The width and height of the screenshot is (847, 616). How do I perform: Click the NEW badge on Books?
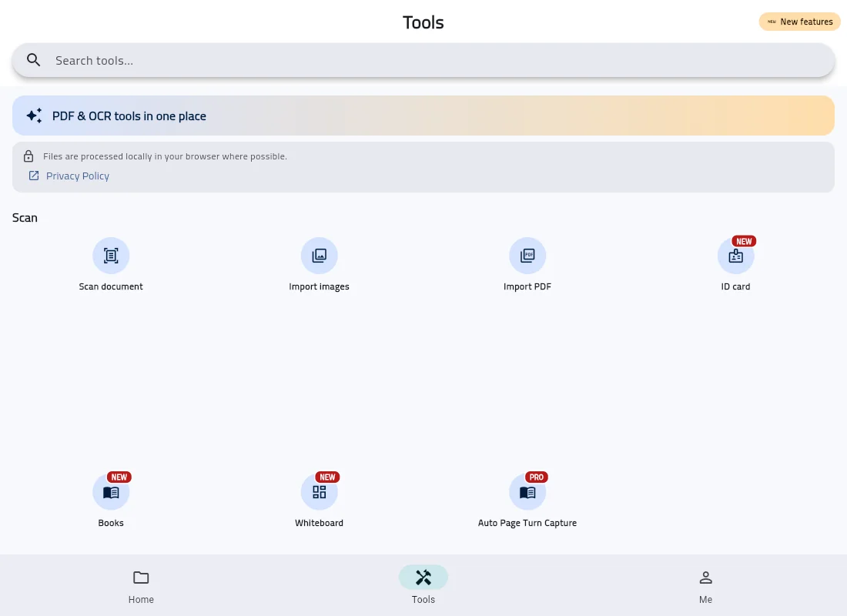(x=119, y=477)
